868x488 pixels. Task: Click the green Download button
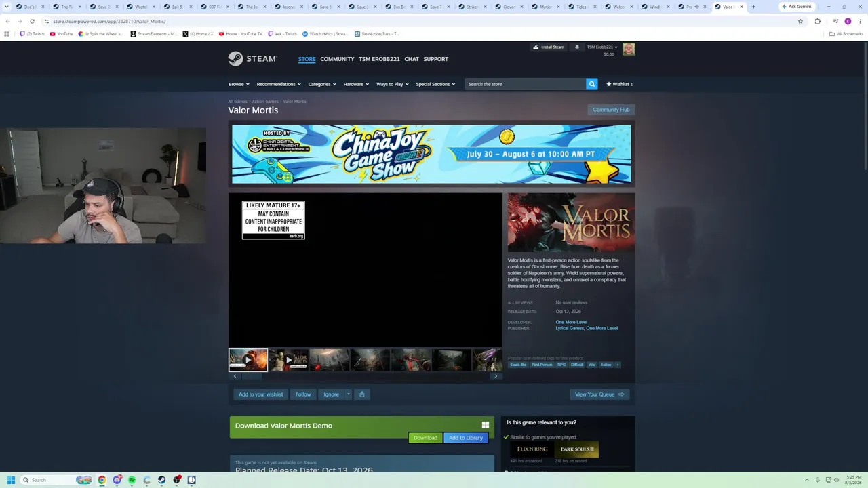point(426,438)
